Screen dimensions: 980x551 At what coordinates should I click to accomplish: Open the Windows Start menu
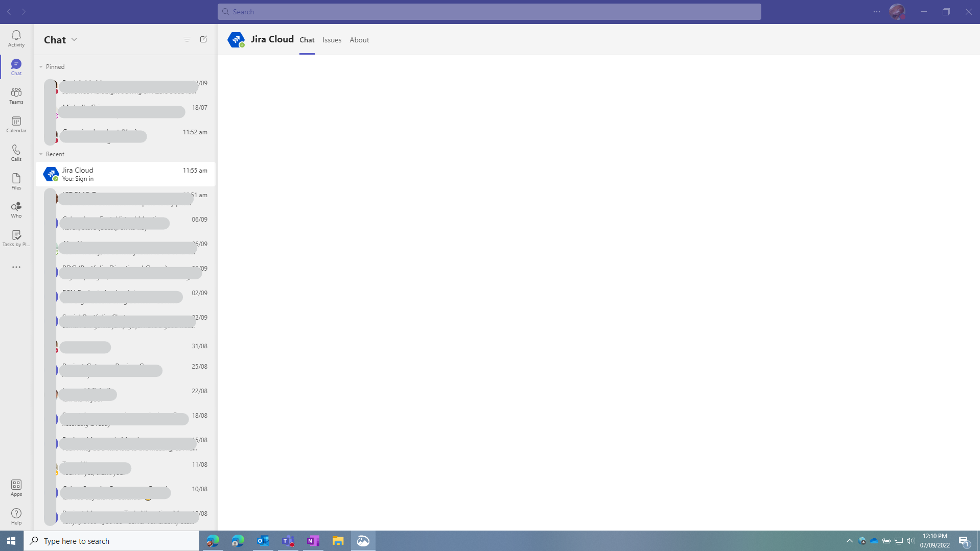pos(11,541)
